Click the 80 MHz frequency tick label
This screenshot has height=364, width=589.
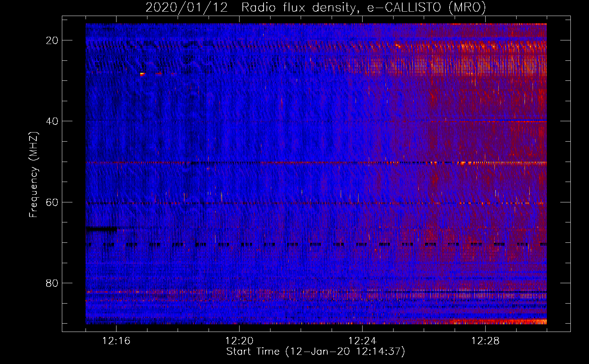point(52,283)
